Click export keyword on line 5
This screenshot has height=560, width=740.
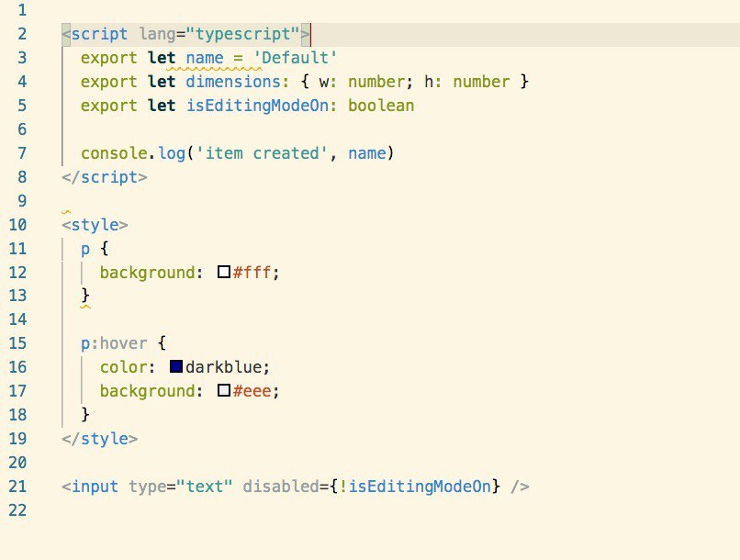108,106
